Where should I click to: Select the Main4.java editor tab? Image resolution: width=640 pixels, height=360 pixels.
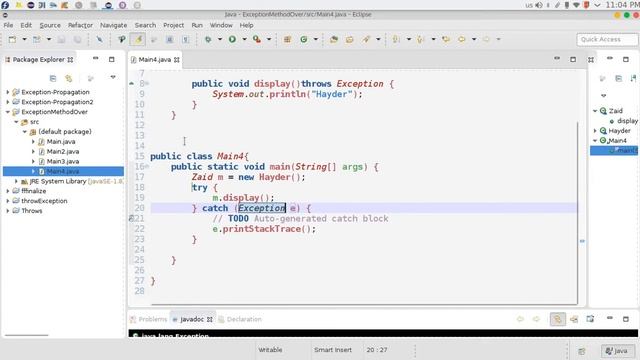click(155, 60)
